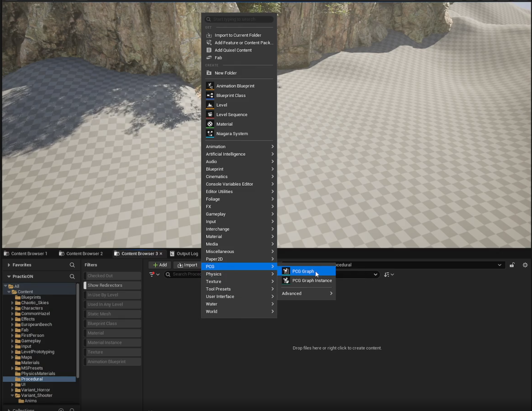Image resolution: width=532 pixels, height=411 pixels.
Task: Click the PCG Graph asset icon
Action: 286,271
